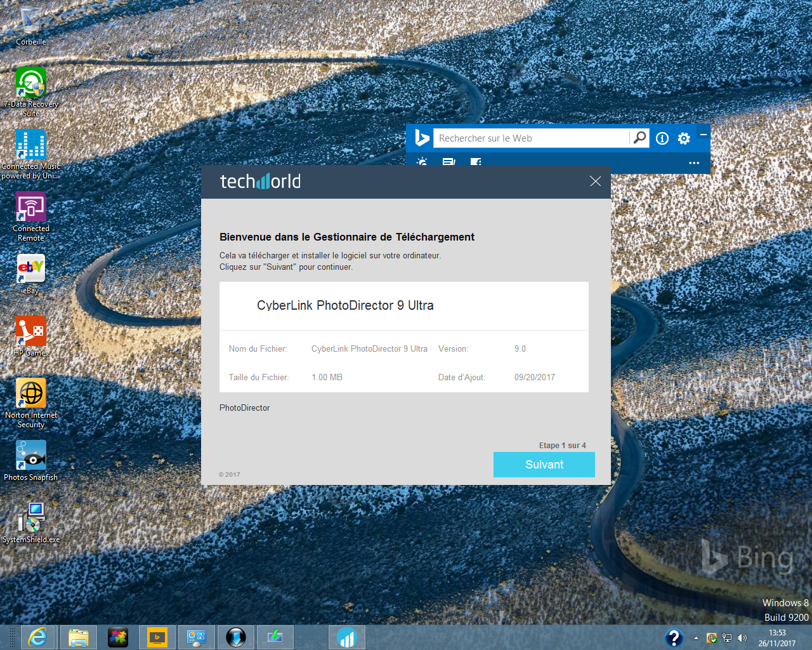Open the green-arrow installer taskbar icon
Screen dimensions: 812x650
(275, 637)
